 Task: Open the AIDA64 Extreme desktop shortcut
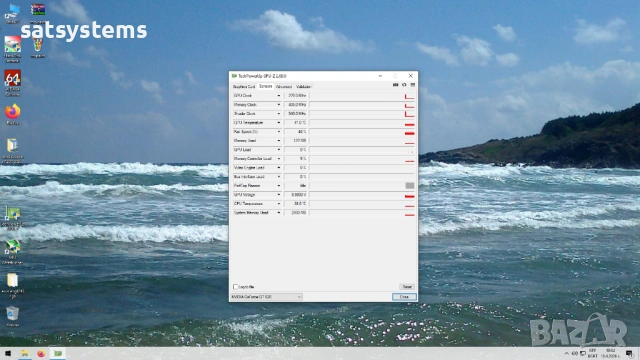coord(13,83)
